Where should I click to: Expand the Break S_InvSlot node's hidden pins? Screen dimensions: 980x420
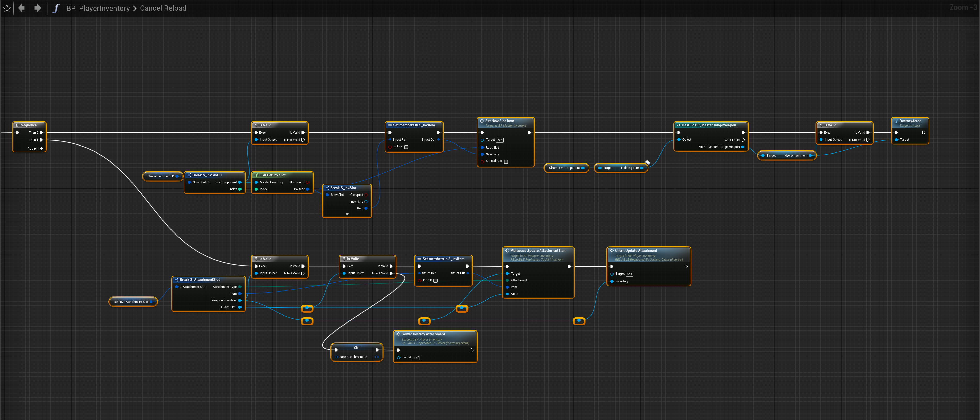click(x=347, y=214)
